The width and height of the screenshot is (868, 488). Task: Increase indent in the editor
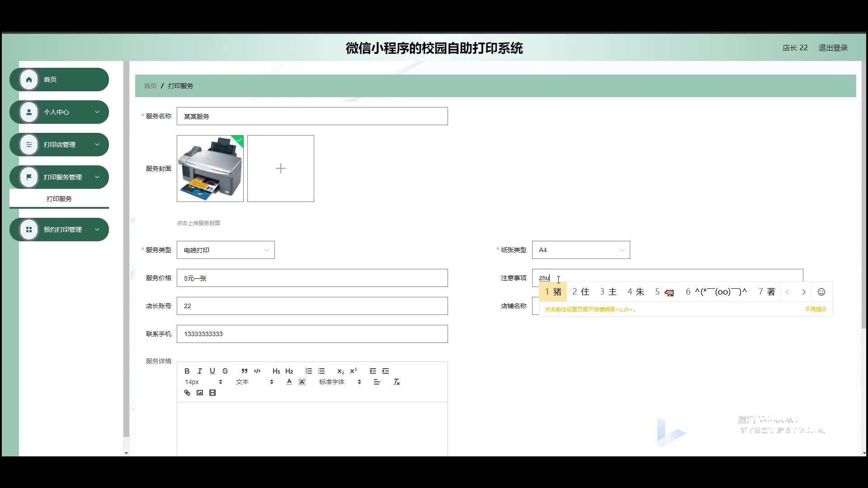click(x=386, y=371)
